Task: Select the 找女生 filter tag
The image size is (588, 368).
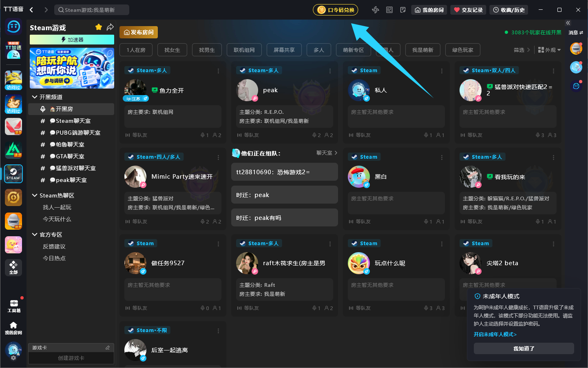Action: (x=172, y=50)
